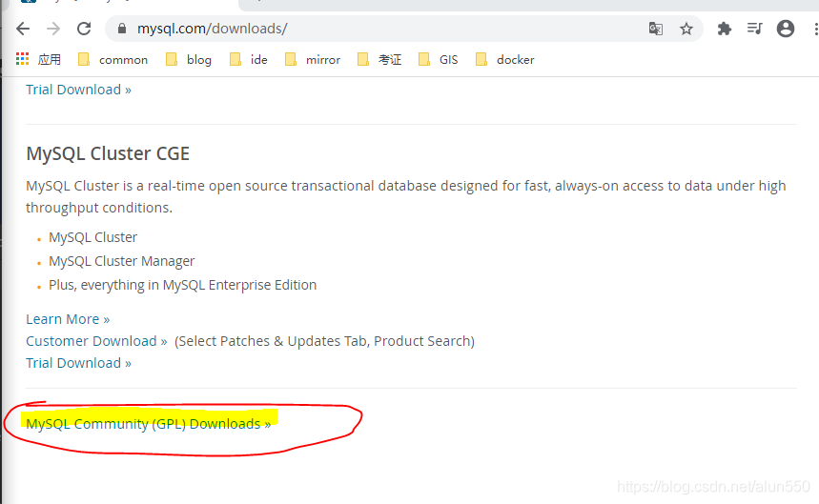Open MySQL Community (GPL) Downloads link
819x504 pixels.
click(x=149, y=424)
